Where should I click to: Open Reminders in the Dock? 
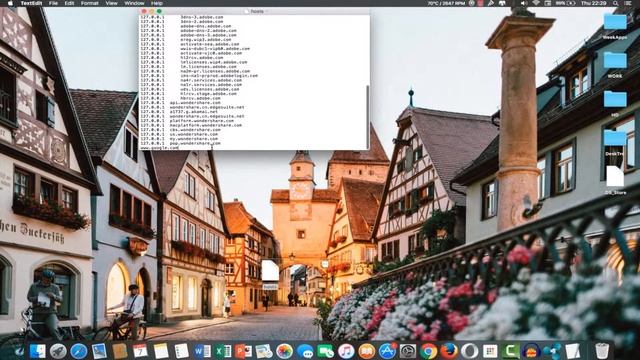point(181,351)
